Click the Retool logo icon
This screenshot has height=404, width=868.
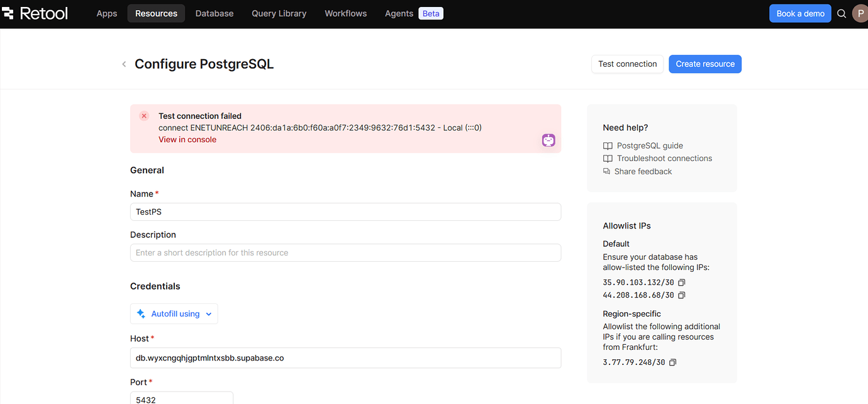pyautogui.click(x=9, y=13)
